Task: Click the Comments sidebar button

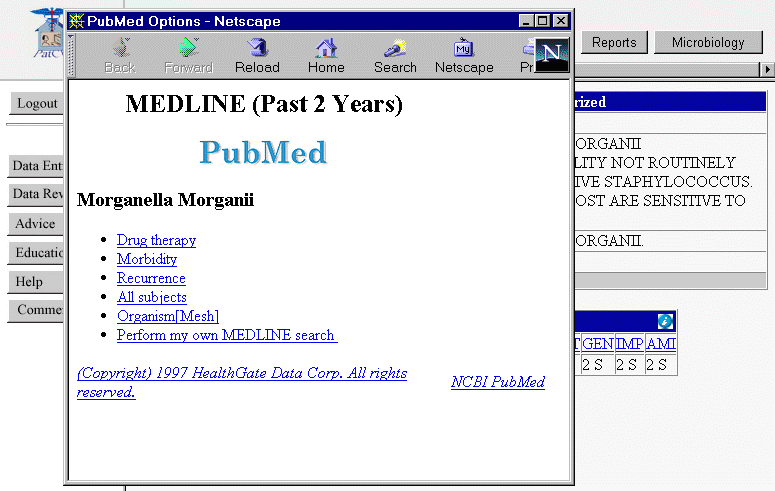Action: 35,310
